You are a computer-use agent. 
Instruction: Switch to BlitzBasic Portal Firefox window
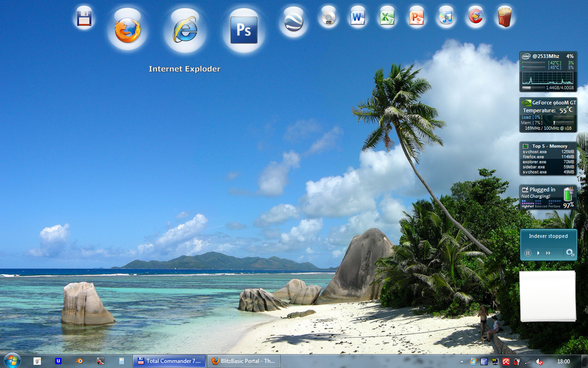click(x=243, y=361)
